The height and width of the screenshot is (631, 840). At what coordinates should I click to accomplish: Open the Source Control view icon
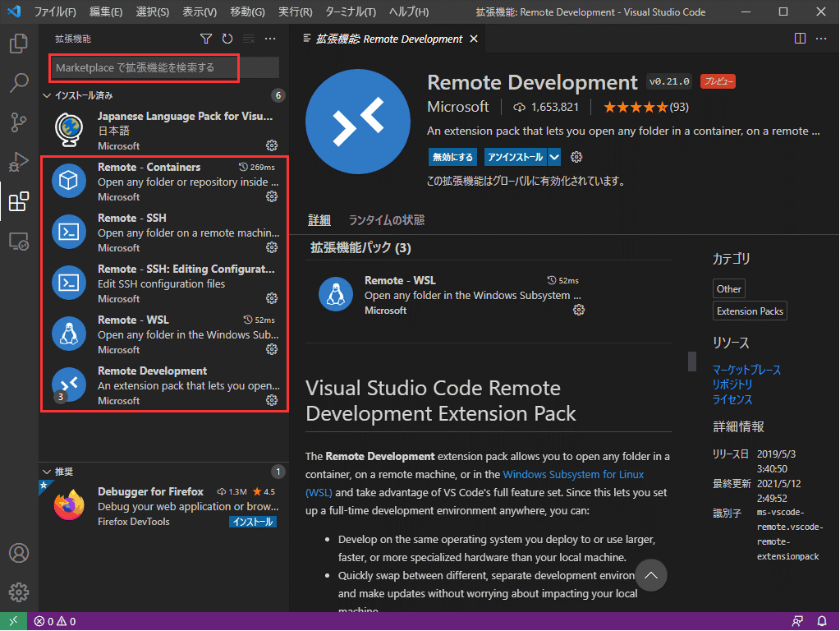(19, 122)
